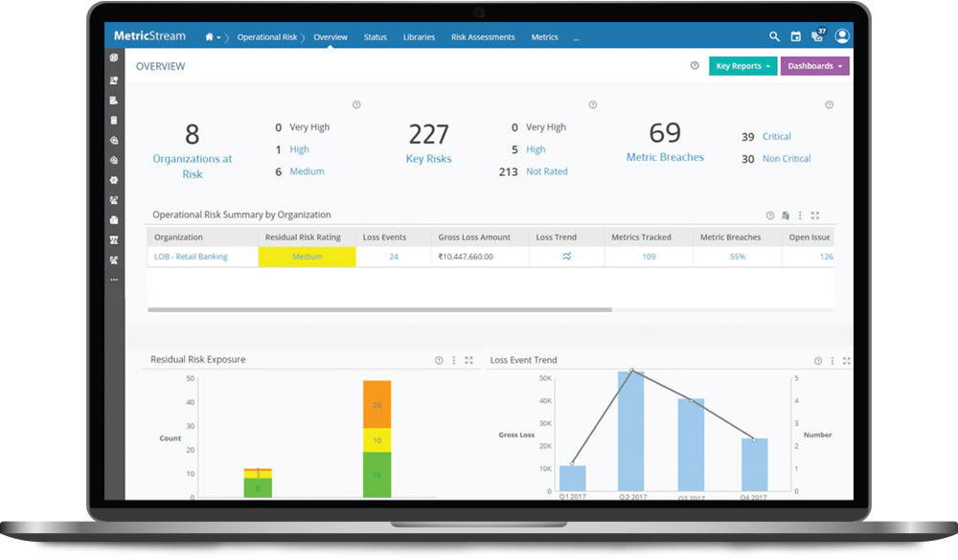Open the search magnifier in the top bar
958x560 pixels.
point(774,36)
